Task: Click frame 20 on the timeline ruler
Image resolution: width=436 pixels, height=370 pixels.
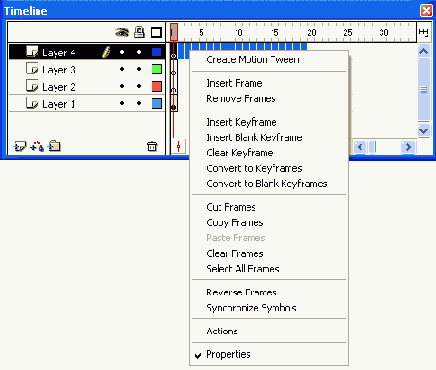Action: (x=312, y=33)
